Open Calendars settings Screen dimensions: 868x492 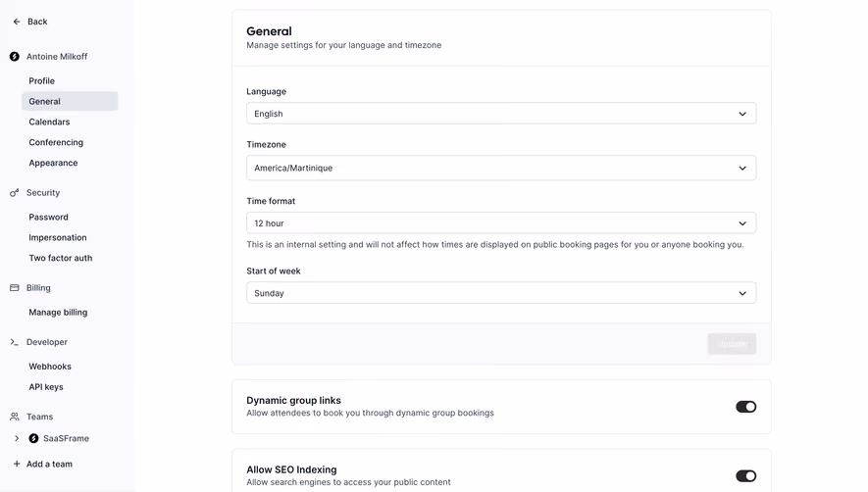click(49, 122)
